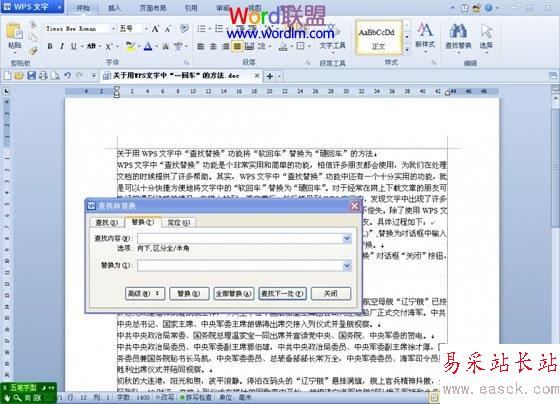Align text left
The height and width of the screenshot is (404, 560).
click(201, 46)
